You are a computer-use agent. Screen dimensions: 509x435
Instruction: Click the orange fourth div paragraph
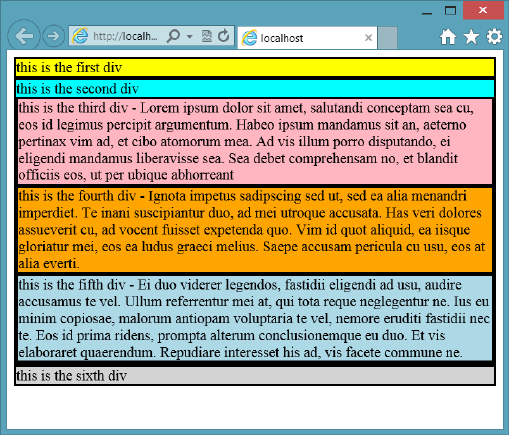(x=255, y=229)
